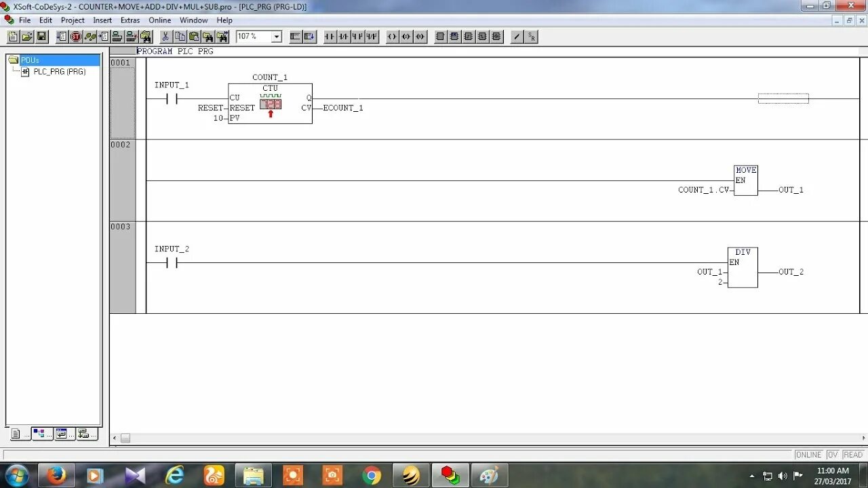Insert a normally open contact
868x488 pixels.
click(x=330, y=37)
